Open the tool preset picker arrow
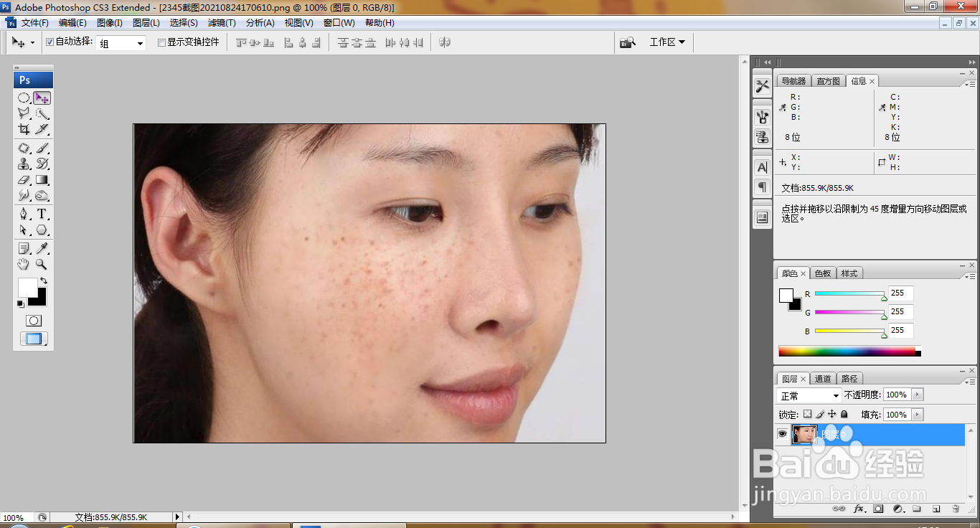 coord(32,43)
